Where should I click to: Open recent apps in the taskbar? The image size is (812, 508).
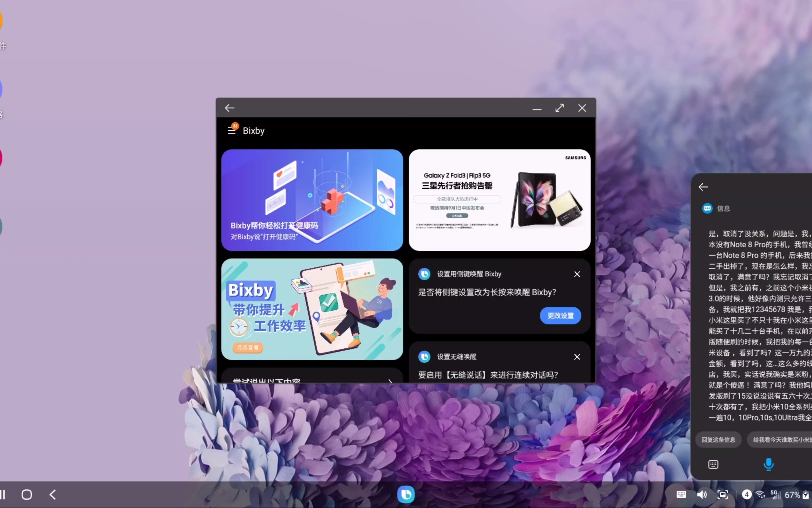tap(3, 495)
